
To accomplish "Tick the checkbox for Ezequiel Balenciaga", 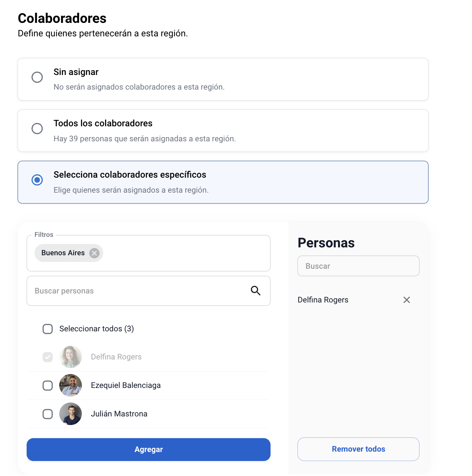I will [x=48, y=385].
